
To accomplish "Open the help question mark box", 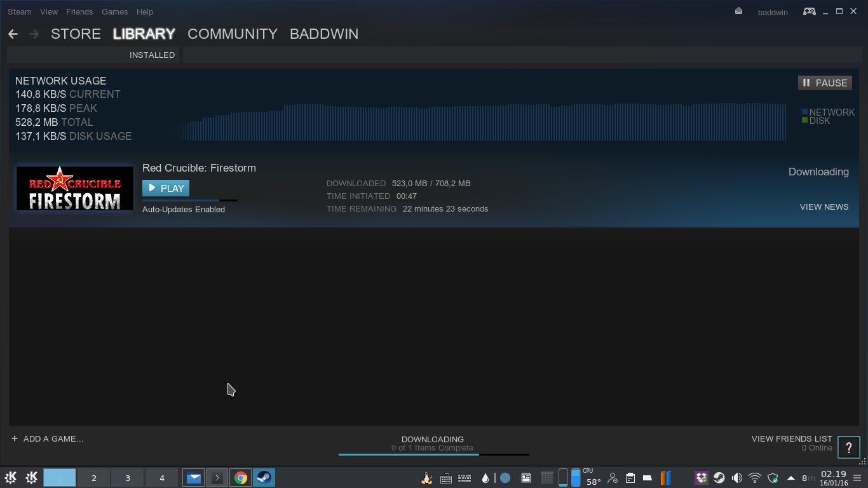I will (849, 447).
